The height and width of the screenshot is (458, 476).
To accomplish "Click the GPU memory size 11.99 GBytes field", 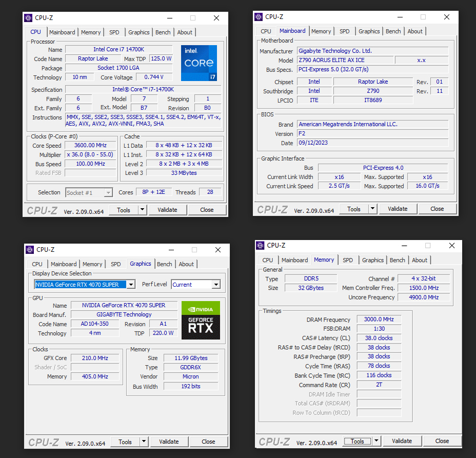I will click(191, 358).
